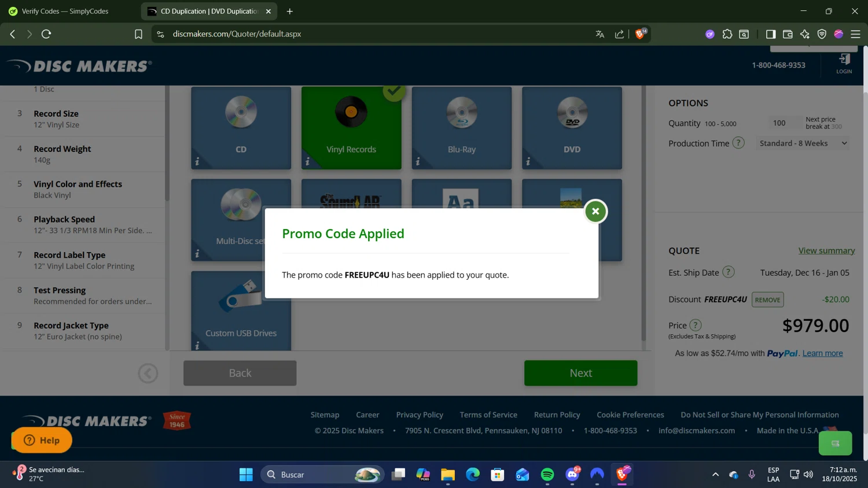Click the Price help question icon
This screenshot has width=868, height=488.
pos(696,325)
